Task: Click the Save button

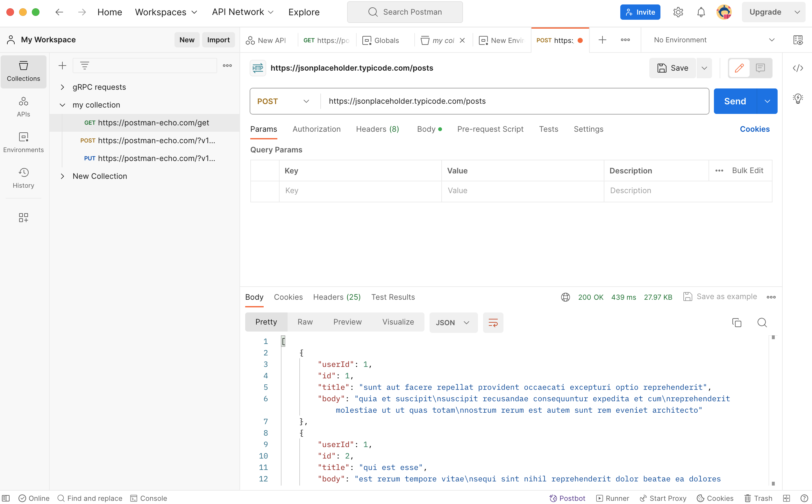Action: pos(672,68)
